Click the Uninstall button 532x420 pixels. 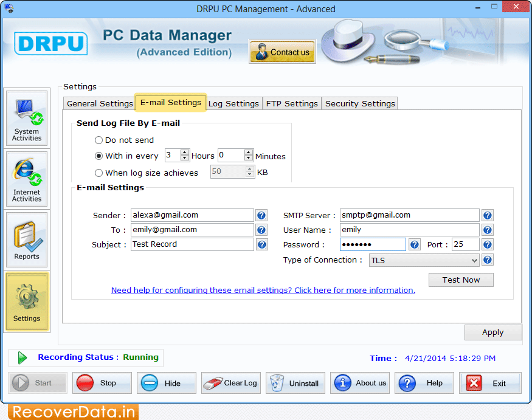click(x=295, y=383)
